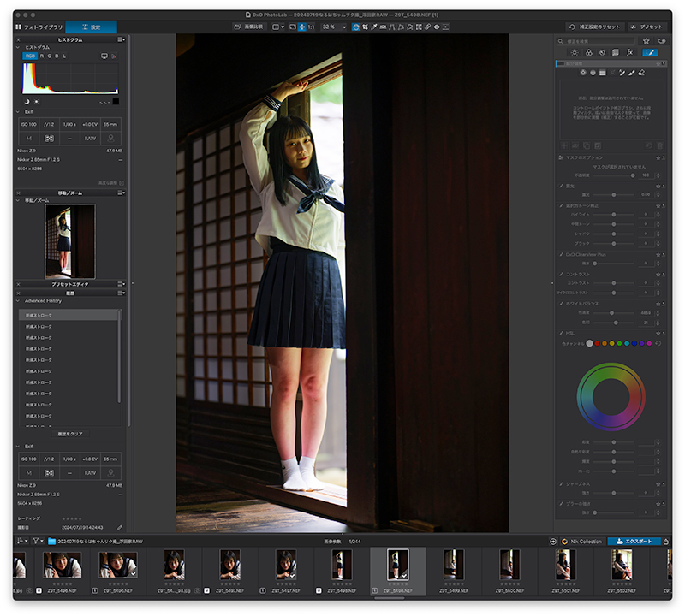Open the repair/retouch tool icon
This screenshot has width=685, height=616.
click(x=427, y=27)
